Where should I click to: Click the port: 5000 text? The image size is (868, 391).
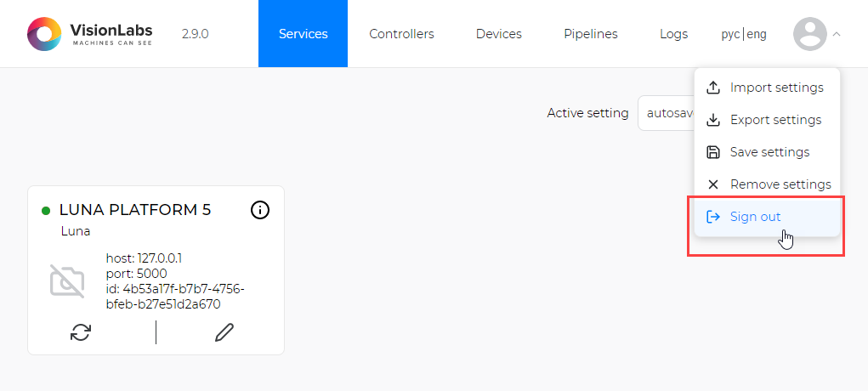coord(136,274)
